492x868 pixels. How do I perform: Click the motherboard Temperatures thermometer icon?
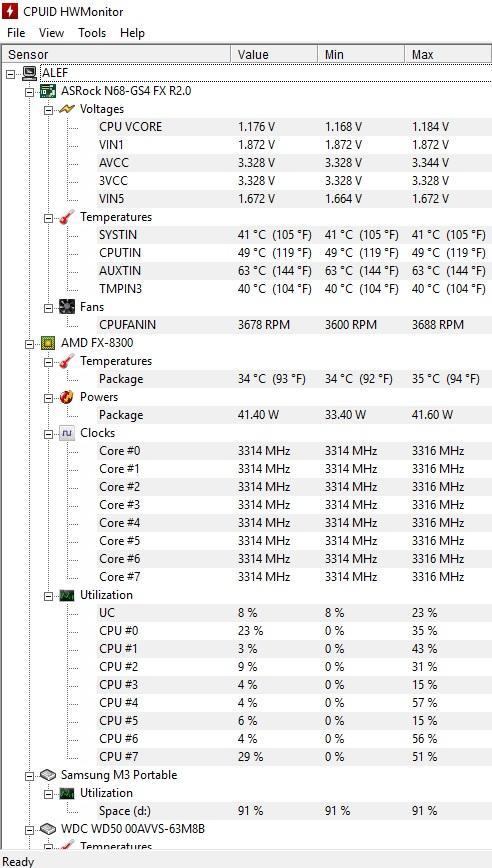pyautogui.click(x=66, y=217)
